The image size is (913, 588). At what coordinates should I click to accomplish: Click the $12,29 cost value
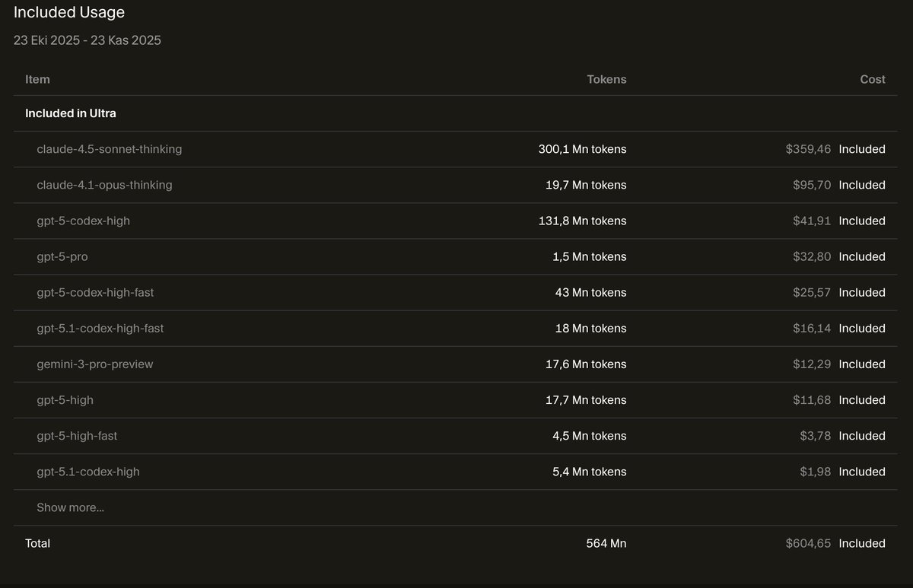(812, 364)
